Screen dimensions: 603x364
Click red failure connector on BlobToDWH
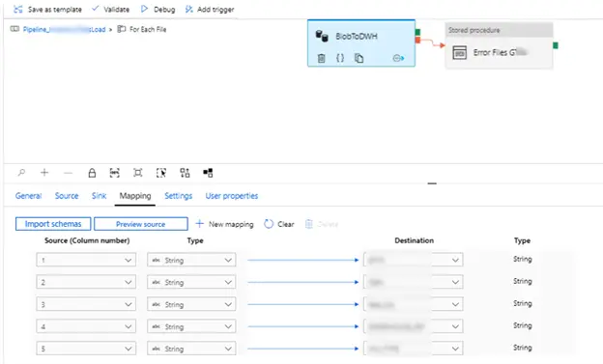coord(417,40)
